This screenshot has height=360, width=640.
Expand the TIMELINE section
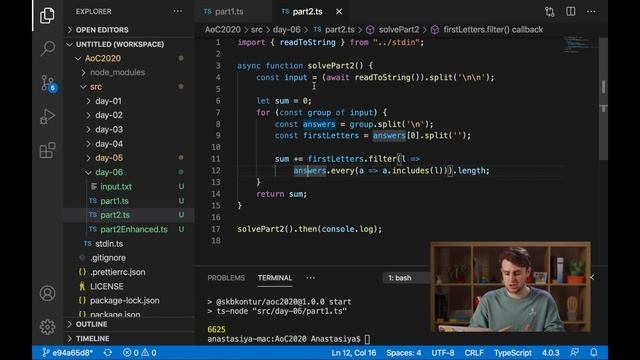tap(129, 339)
